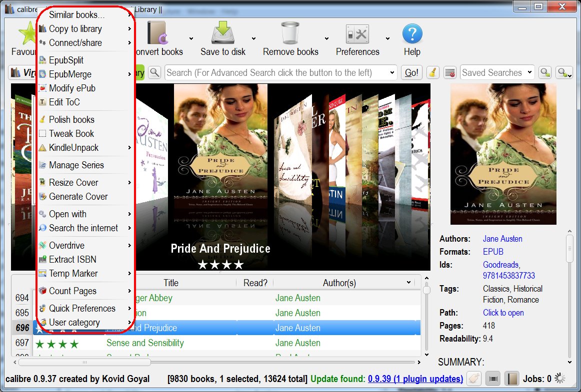Image resolution: width=581 pixels, height=392 pixels.
Task: Click the Read? column header
Action: [255, 283]
